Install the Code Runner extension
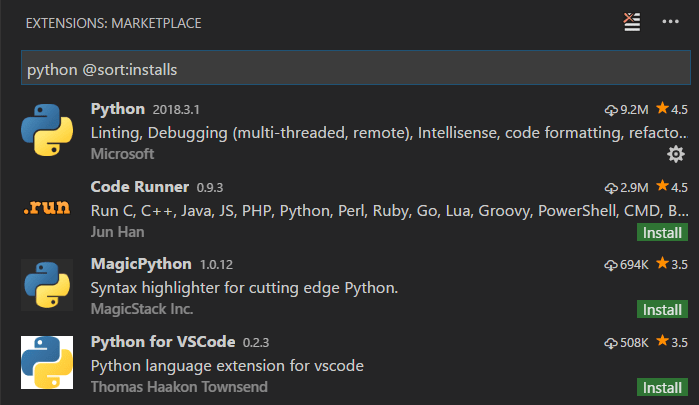 pyautogui.click(x=662, y=232)
